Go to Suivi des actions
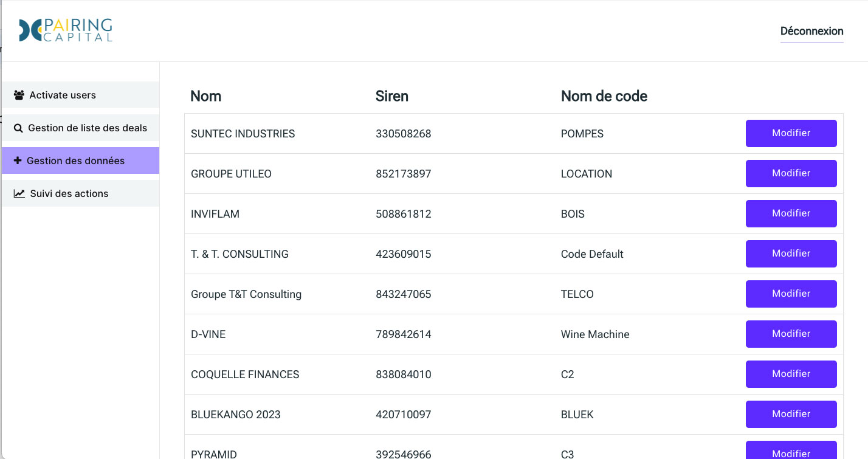Image resolution: width=868 pixels, height=459 pixels. point(80,193)
